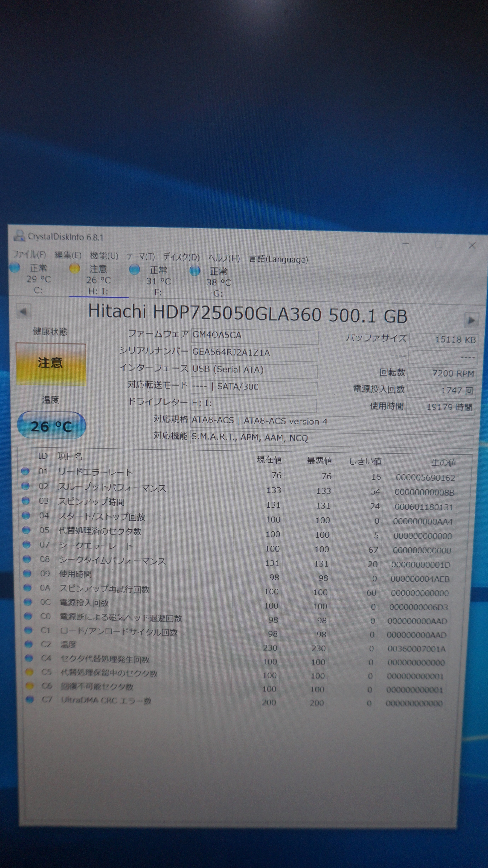Select the 電源断による磁気ヘッド退避回数 attribute name

coord(121,618)
